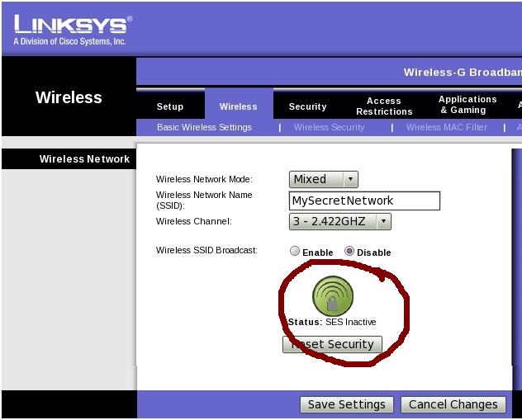Image resolution: width=522 pixels, height=420 pixels.
Task: Click the SSID name input field
Action: tap(364, 201)
